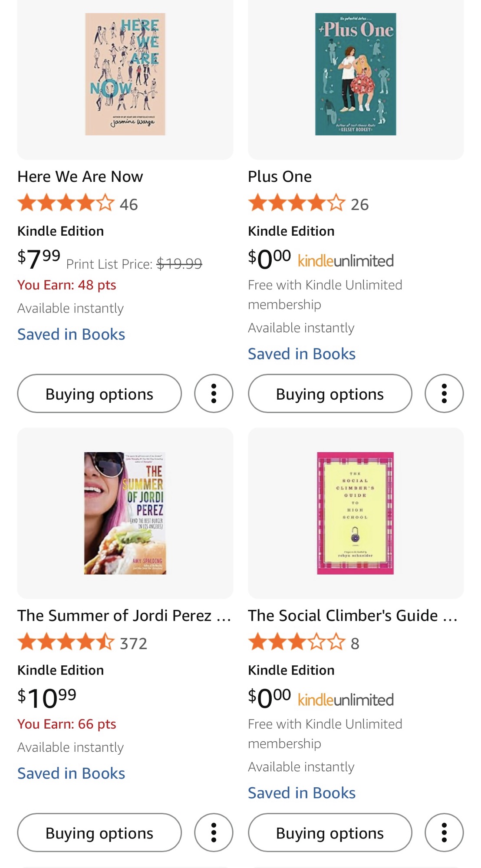This screenshot has width=481, height=868.
Task: Open three-dot menu for Summer of Jordi Perez
Action: (214, 832)
